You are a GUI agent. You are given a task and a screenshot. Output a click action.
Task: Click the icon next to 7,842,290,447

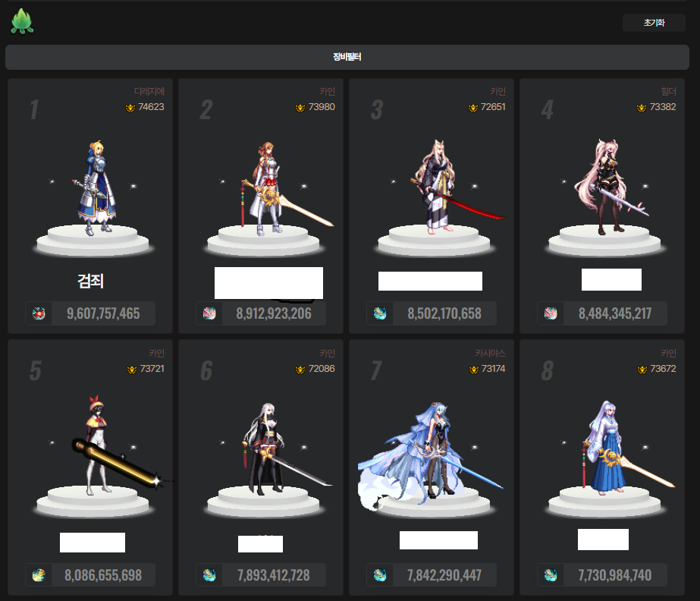[x=380, y=575]
